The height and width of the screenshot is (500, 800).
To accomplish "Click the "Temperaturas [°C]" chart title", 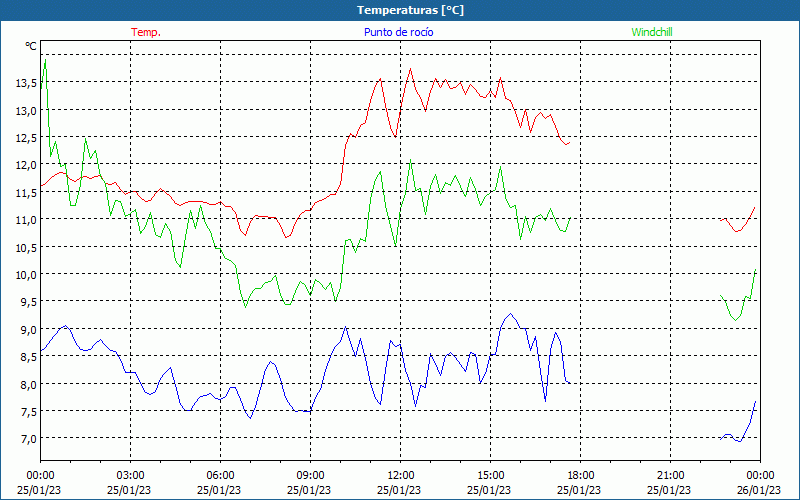I will [410, 10].
